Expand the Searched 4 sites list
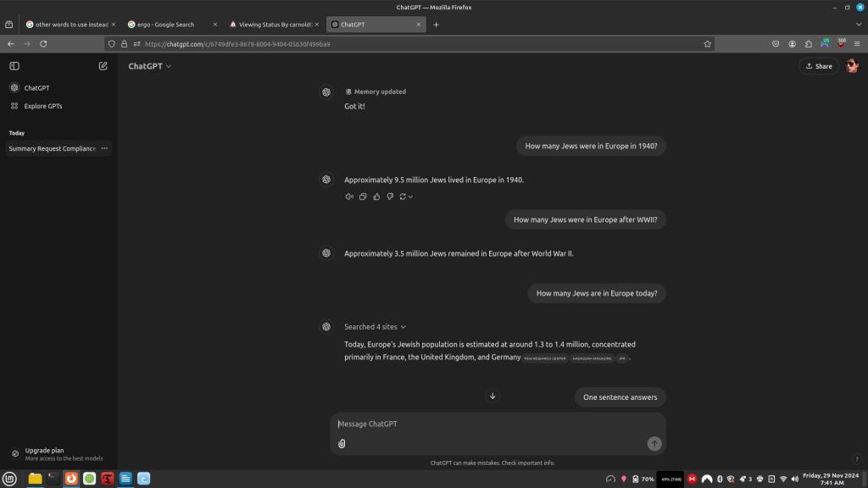This screenshot has height=488, width=868. pos(375,327)
